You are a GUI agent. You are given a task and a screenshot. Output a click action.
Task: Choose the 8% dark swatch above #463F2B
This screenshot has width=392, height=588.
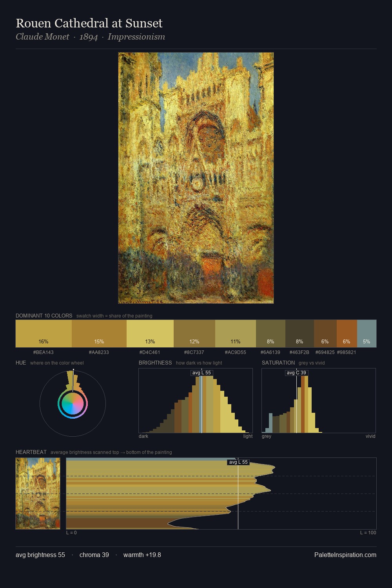[x=299, y=334]
